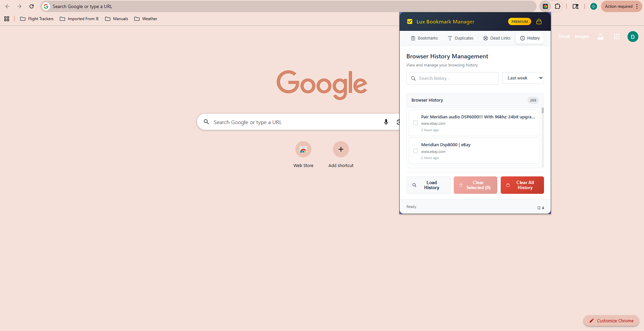The height and width of the screenshot is (331, 644).
Task: Open the Lux Bookmark Manager extension icon in toolbar
Action: tap(545, 6)
